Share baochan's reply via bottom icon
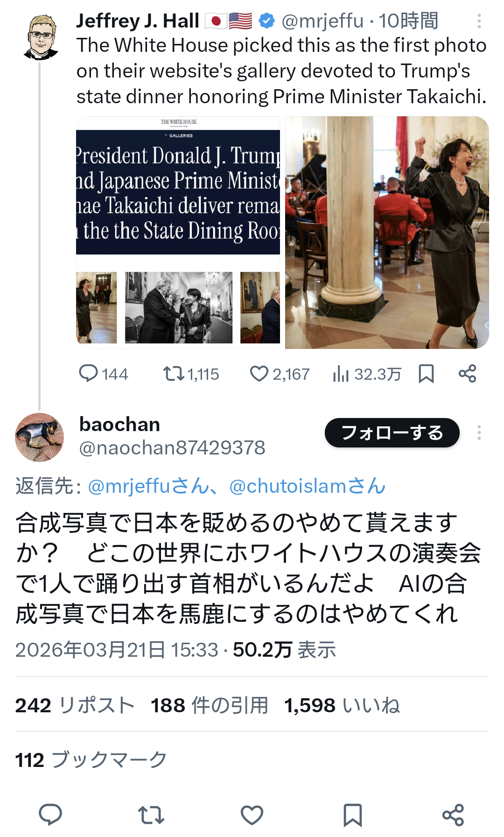 [453, 815]
